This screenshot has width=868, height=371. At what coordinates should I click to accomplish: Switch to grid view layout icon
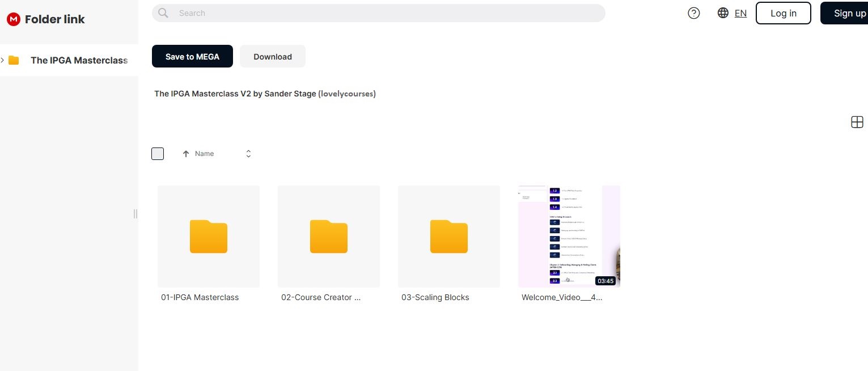pos(857,122)
